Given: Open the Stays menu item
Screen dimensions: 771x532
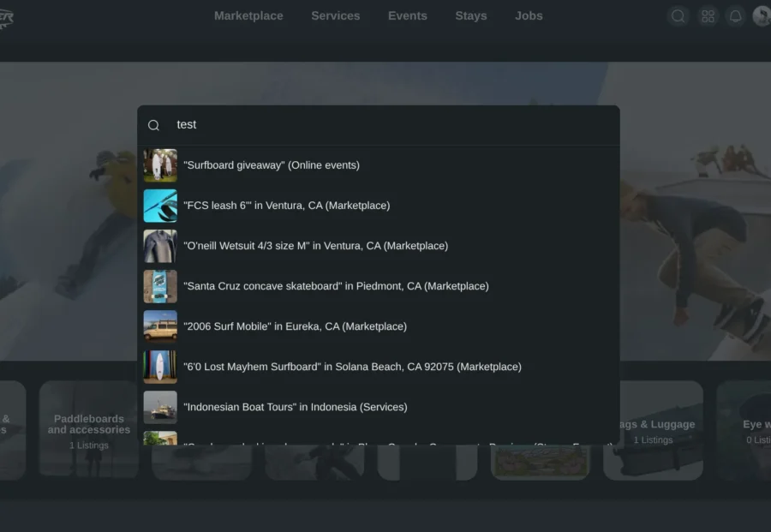Looking at the screenshot, I should 470,15.
